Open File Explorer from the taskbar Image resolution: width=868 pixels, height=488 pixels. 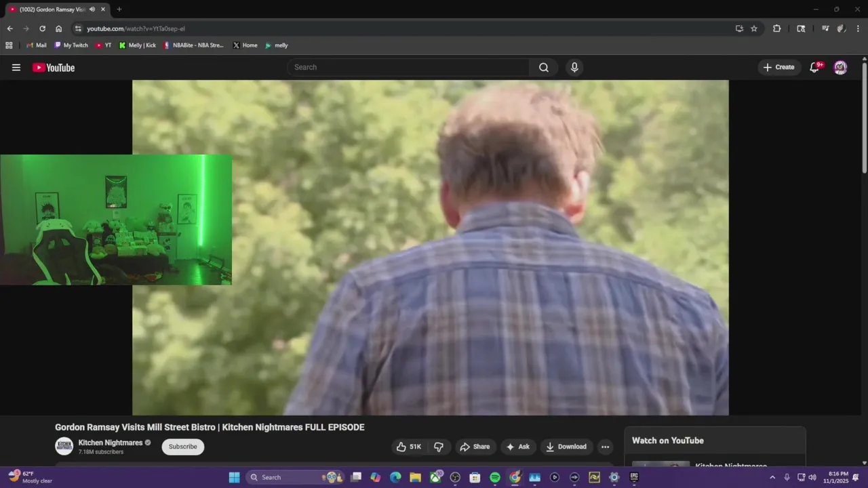point(415,477)
